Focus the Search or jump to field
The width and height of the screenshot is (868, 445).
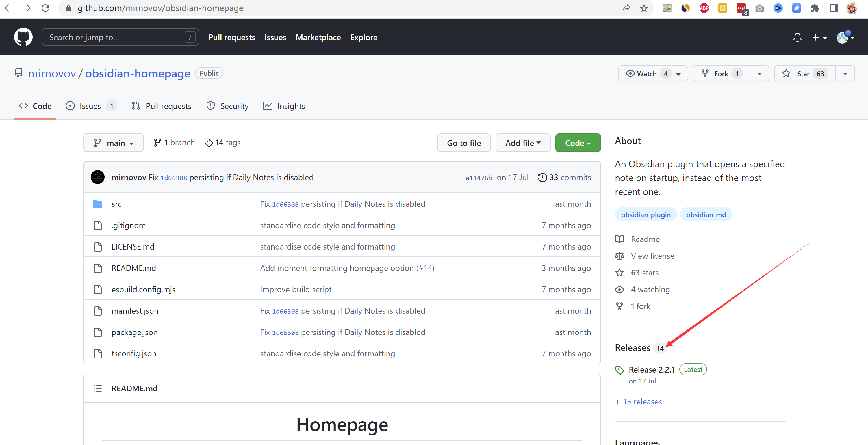114,37
